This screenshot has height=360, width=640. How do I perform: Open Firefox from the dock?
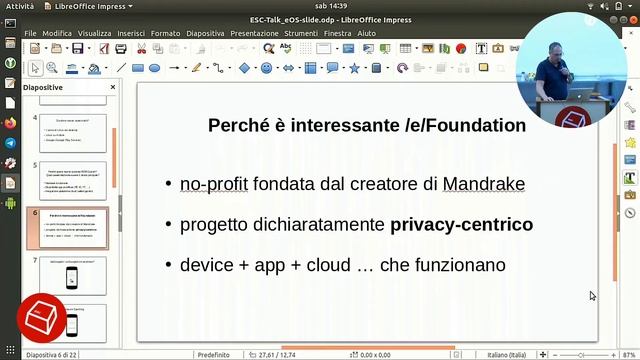10,123
